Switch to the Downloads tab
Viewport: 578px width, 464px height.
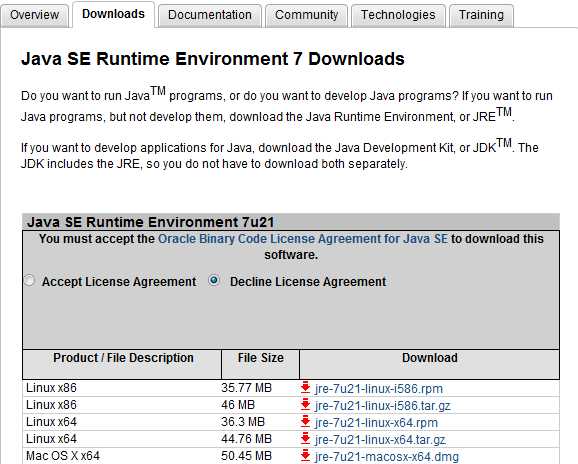(x=114, y=14)
